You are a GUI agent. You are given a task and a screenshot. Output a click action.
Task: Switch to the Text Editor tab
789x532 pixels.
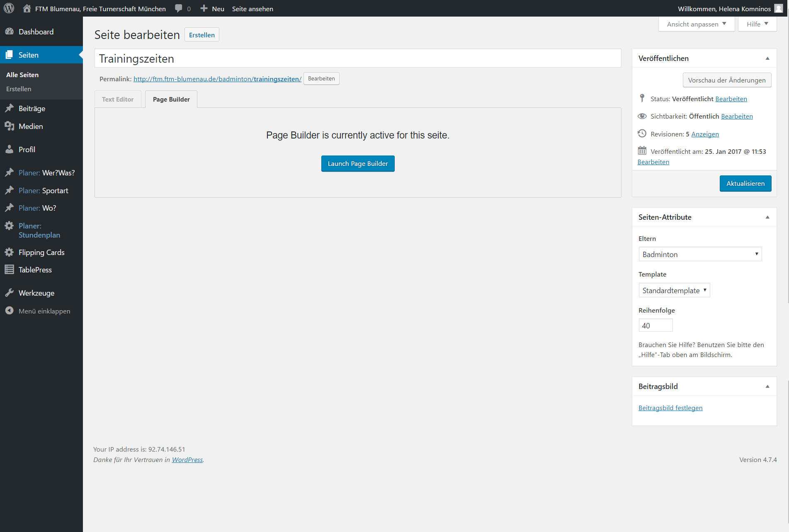118,100
